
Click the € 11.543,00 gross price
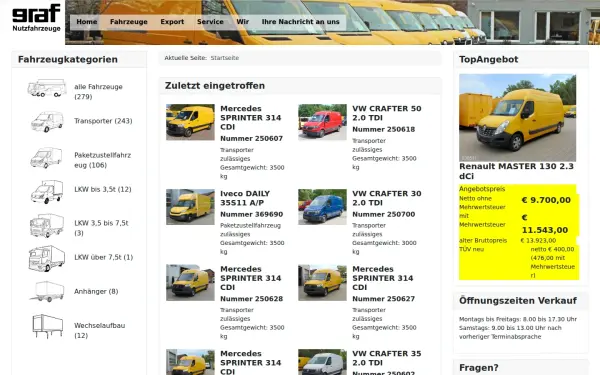pyautogui.click(x=545, y=224)
